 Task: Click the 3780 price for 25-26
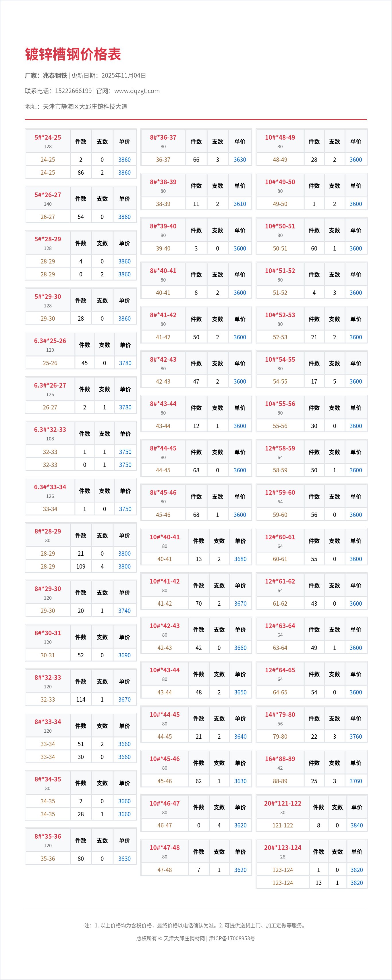125,363
